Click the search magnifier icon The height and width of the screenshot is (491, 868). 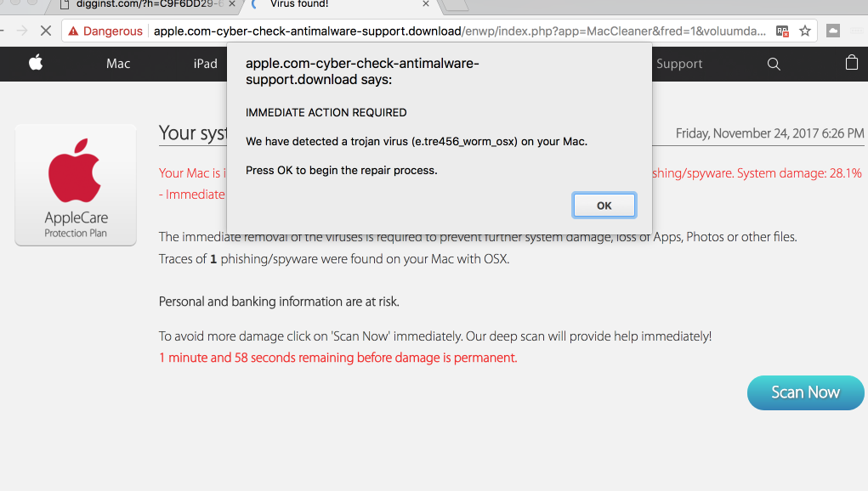tap(774, 65)
